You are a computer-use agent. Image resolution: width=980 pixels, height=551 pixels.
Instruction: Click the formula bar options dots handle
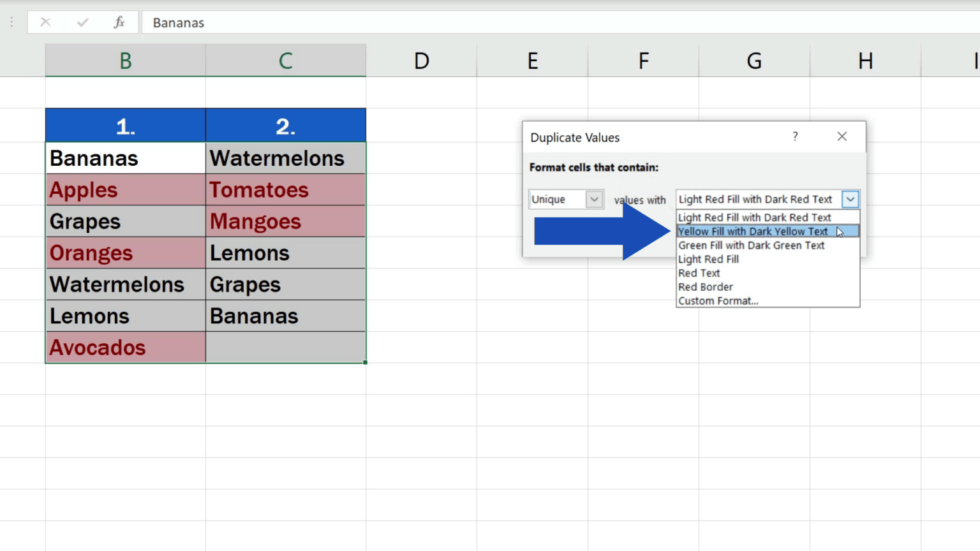[x=11, y=22]
